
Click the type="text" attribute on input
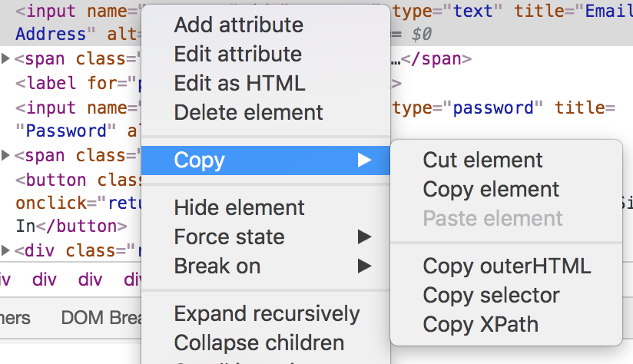[448, 12]
